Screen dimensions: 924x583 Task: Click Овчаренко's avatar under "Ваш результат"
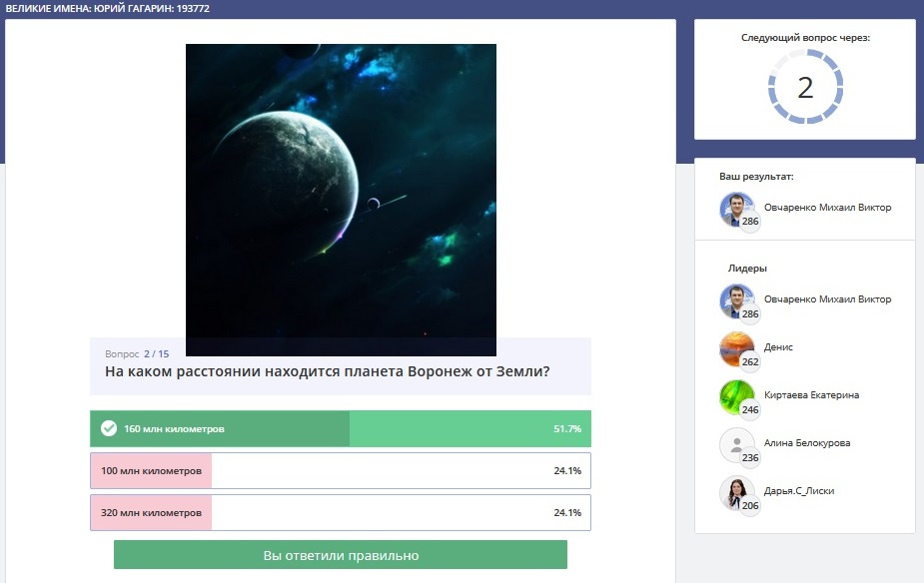click(x=736, y=209)
